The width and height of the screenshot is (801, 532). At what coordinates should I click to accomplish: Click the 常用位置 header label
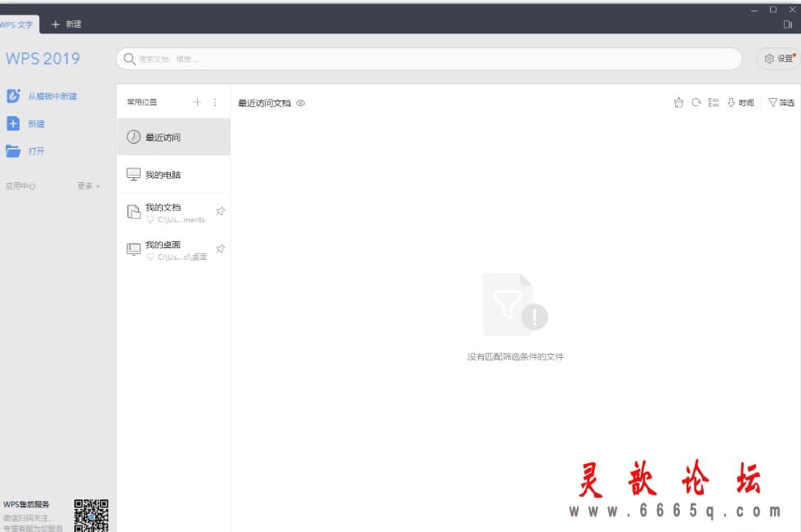point(142,102)
